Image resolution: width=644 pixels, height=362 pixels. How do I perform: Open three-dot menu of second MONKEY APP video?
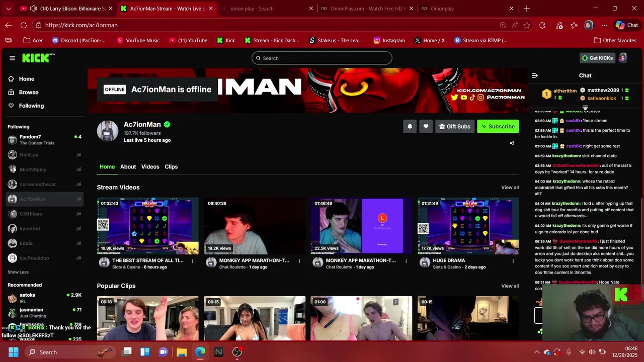[406, 261]
